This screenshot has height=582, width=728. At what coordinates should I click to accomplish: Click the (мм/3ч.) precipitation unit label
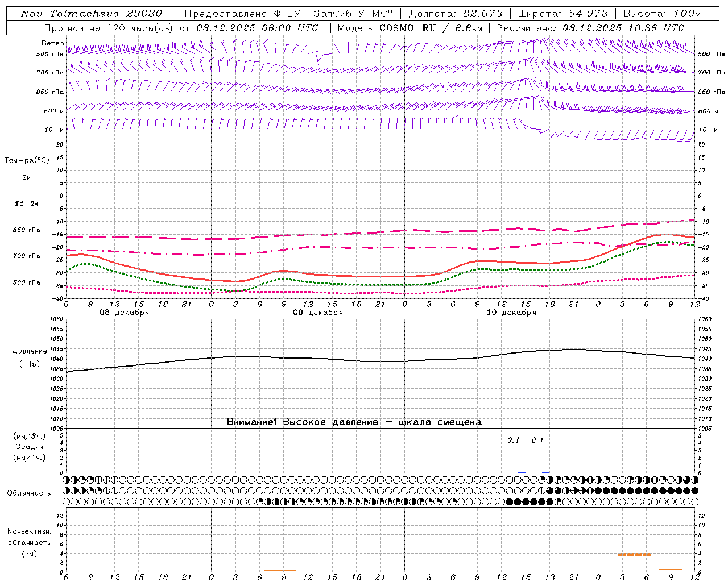[30, 436]
